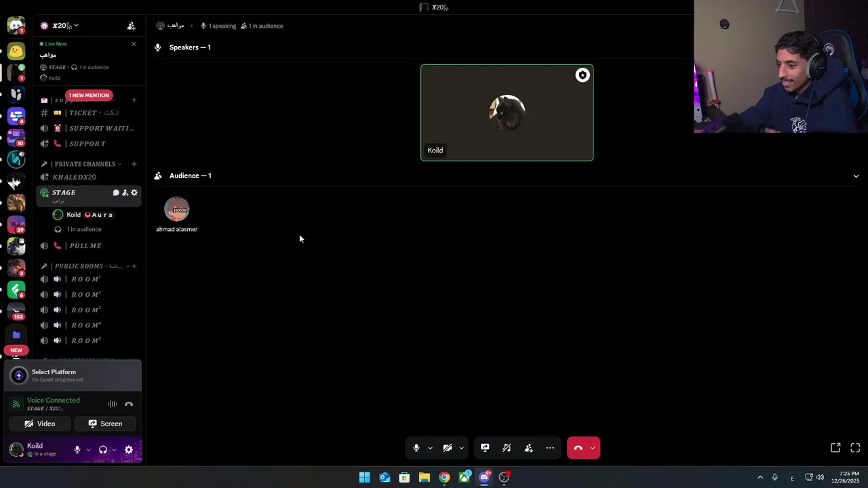Toggle camera in stage control bar
Screen dimensions: 868x488
448,448
